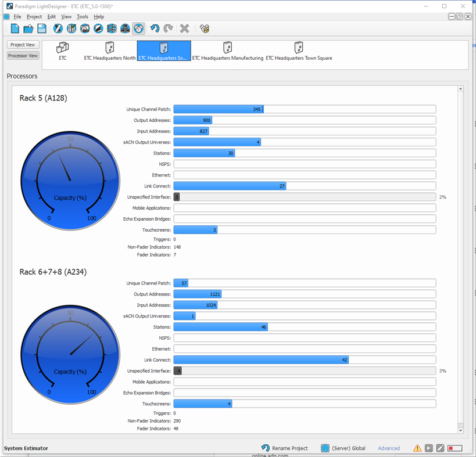Click the vertical scrollbar on the right edge

[x=461, y=256]
